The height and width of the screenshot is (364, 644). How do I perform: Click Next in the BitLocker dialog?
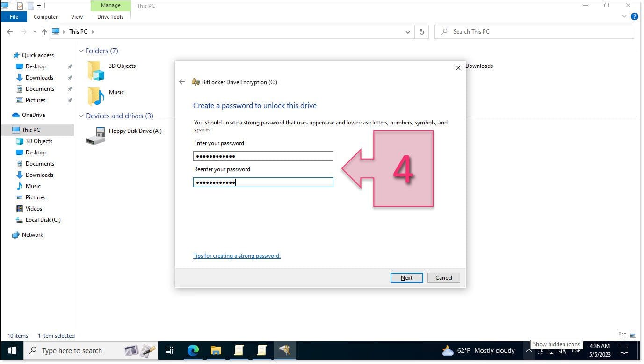click(x=407, y=277)
